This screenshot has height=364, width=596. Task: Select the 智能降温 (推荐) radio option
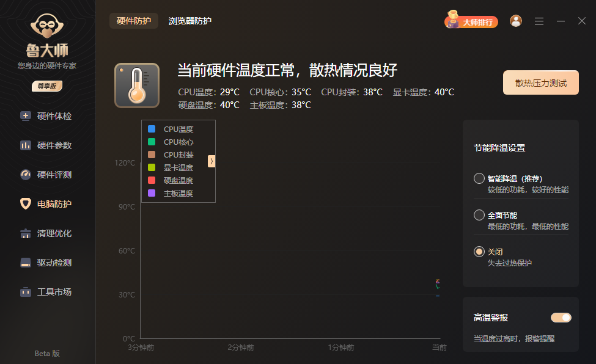pyautogui.click(x=479, y=178)
